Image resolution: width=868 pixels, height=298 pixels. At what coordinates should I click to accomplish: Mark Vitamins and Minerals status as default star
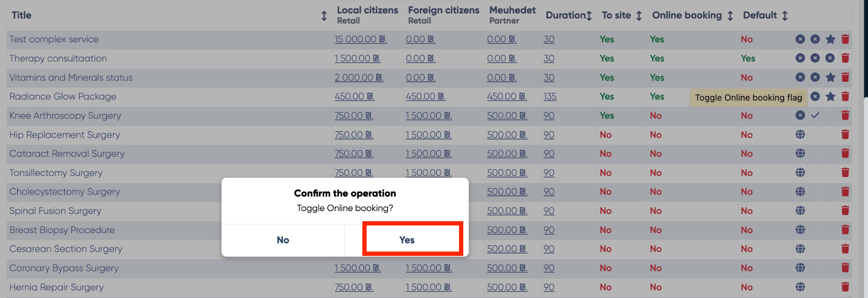pyautogui.click(x=830, y=78)
